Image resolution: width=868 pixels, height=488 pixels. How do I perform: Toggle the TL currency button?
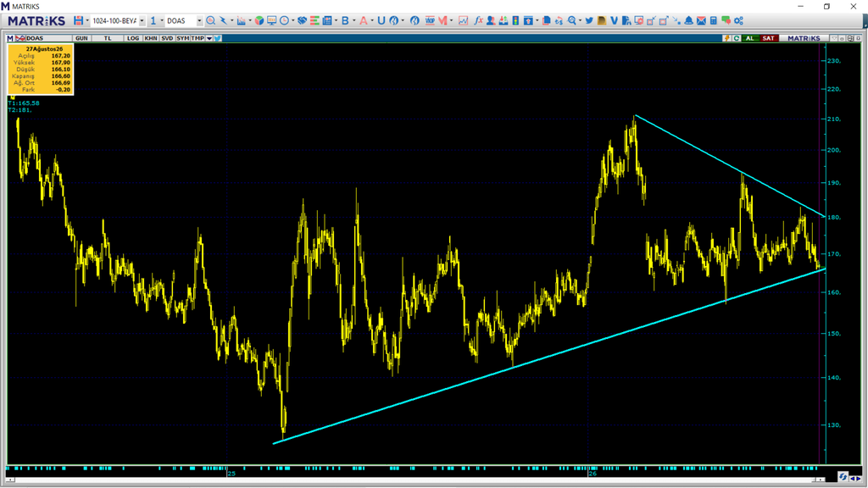(108, 38)
